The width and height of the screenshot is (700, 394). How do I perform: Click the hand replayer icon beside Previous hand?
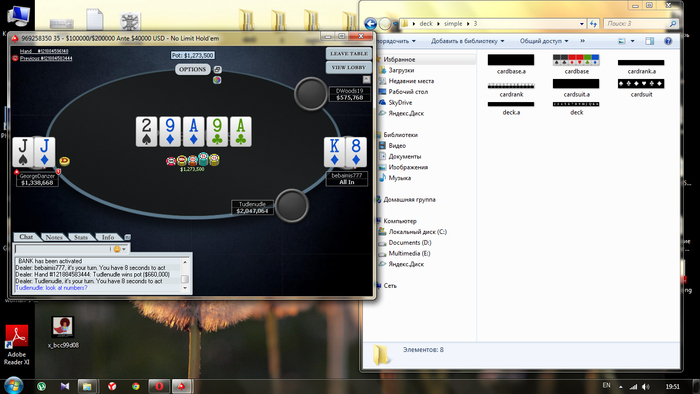coord(15,58)
